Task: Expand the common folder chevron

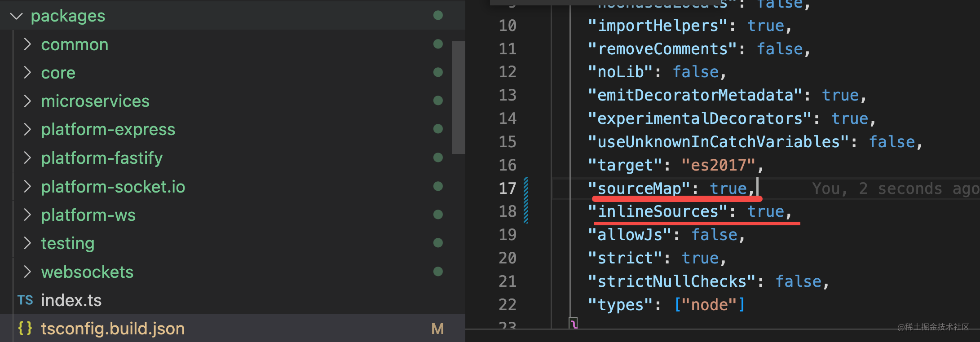Action: [27, 44]
